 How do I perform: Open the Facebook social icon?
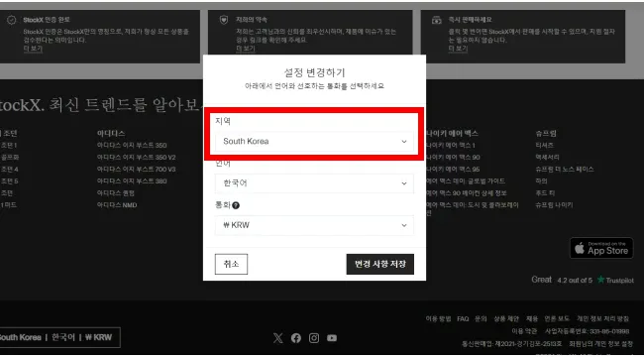[296, 338]
